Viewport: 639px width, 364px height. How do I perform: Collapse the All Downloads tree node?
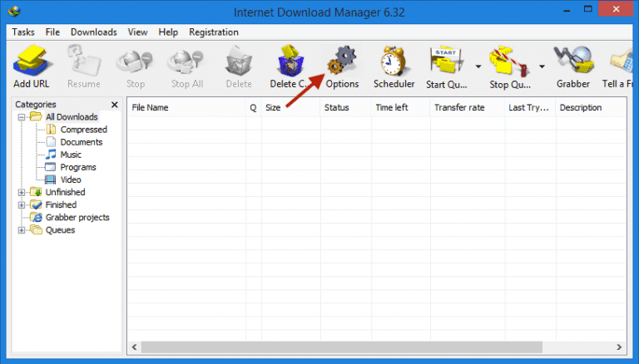[x=22, y=117]
